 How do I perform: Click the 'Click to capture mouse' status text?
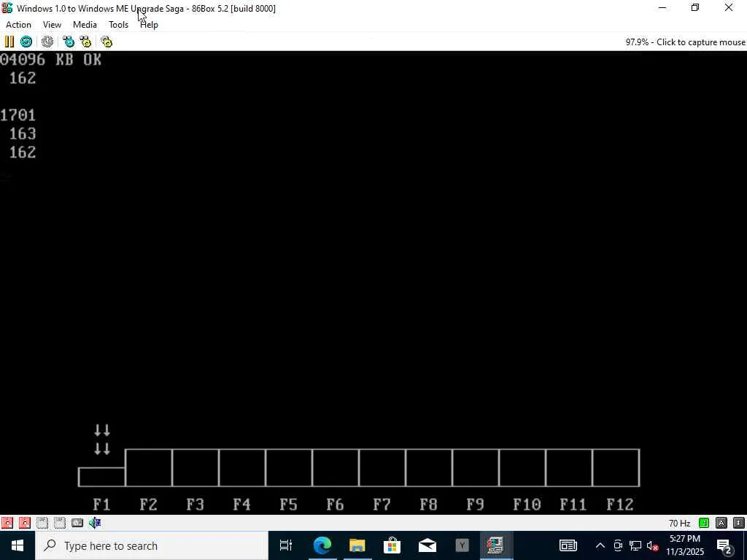(x=701, y=42)
